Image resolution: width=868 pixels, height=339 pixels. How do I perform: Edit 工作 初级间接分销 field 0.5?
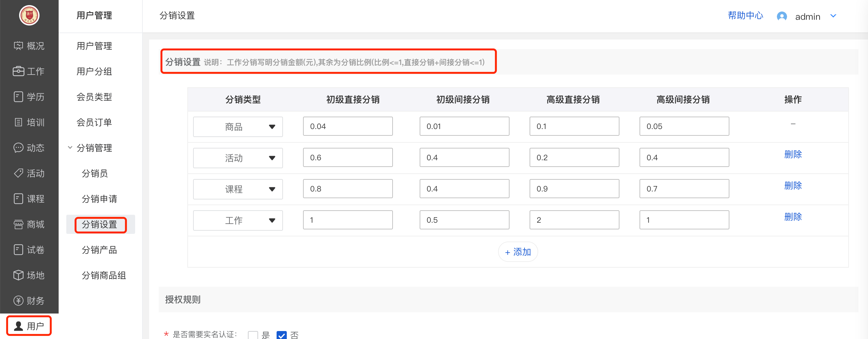[464, 220]
